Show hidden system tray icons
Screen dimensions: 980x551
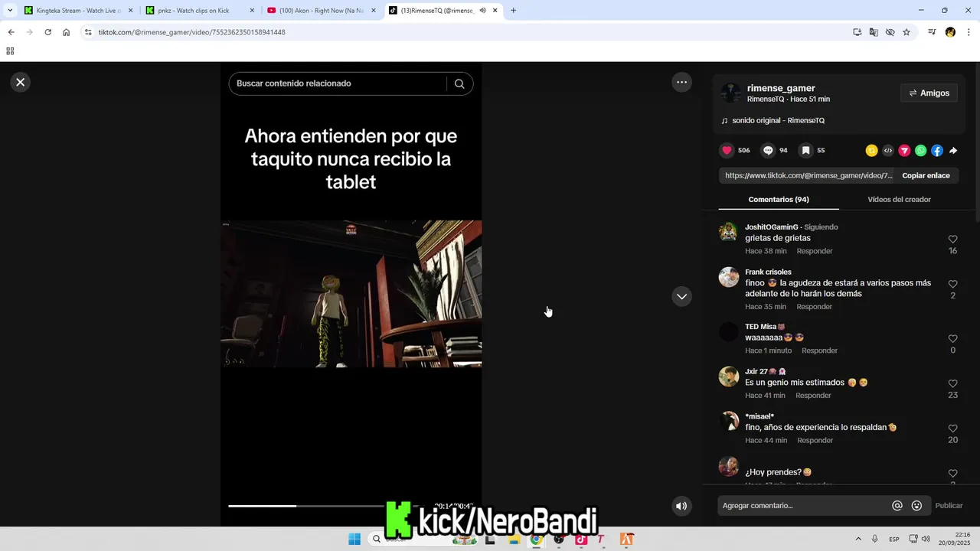[x=857, y=539]
